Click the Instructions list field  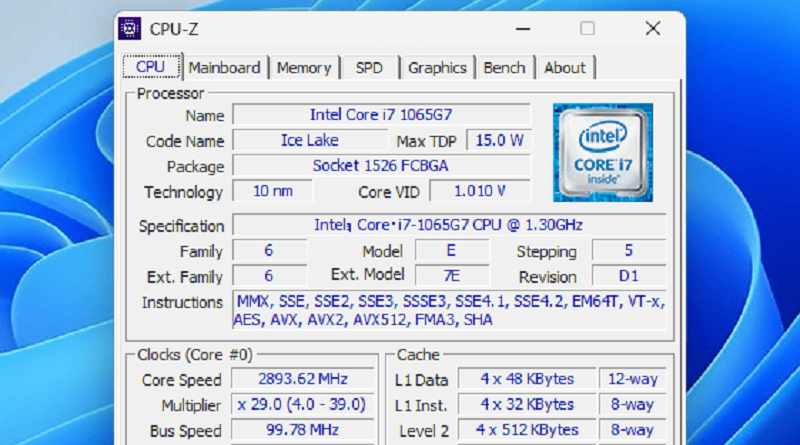449,310
